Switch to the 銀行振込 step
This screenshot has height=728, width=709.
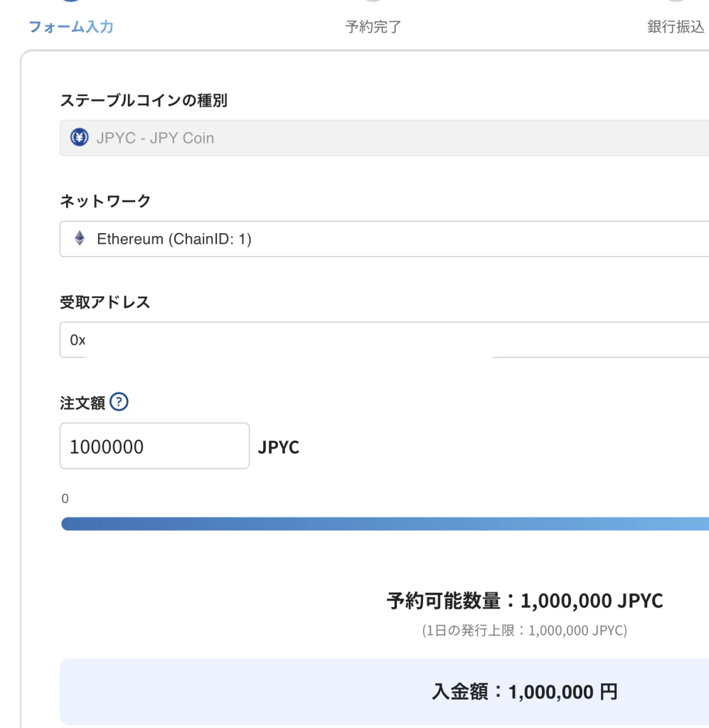tap(676, 27)
